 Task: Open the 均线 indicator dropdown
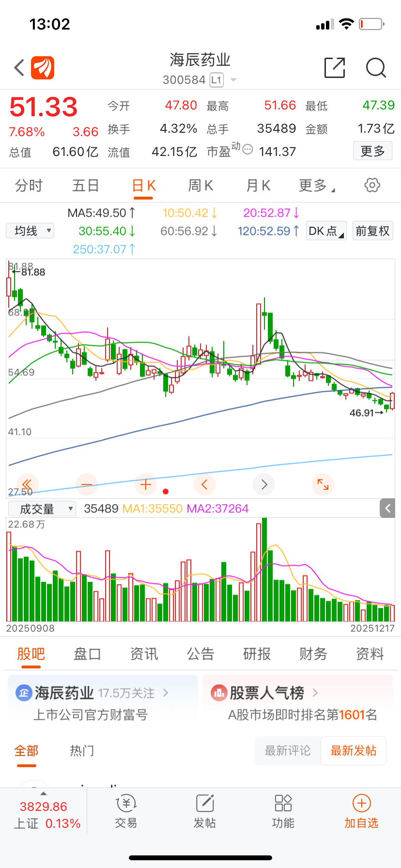point(30,231)
